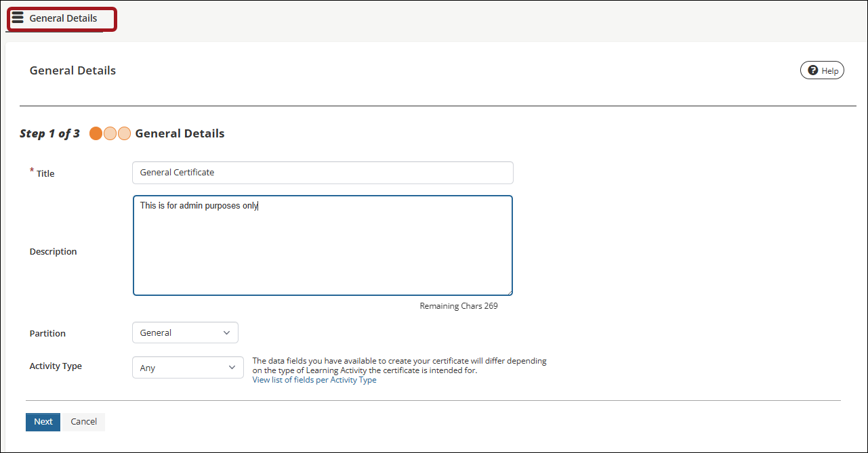Click the Step 1 of 3 heading
Screen dimensions: 868x453
(x=49, y=133)
